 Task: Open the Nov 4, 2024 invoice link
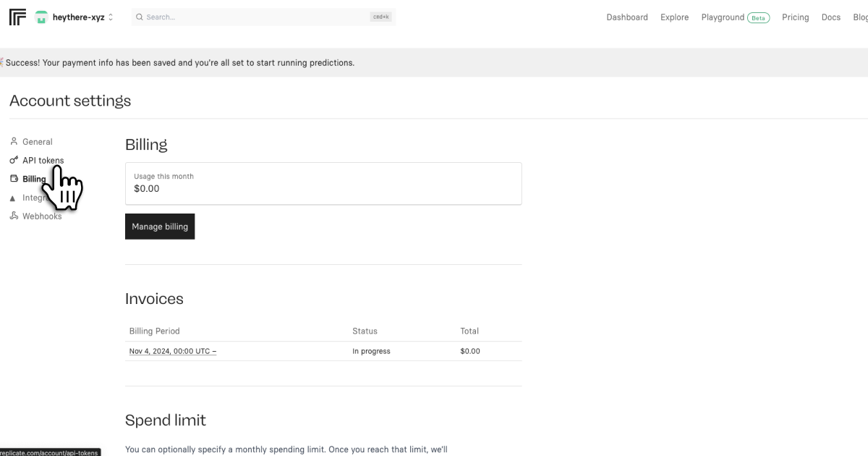coord(173,351)
